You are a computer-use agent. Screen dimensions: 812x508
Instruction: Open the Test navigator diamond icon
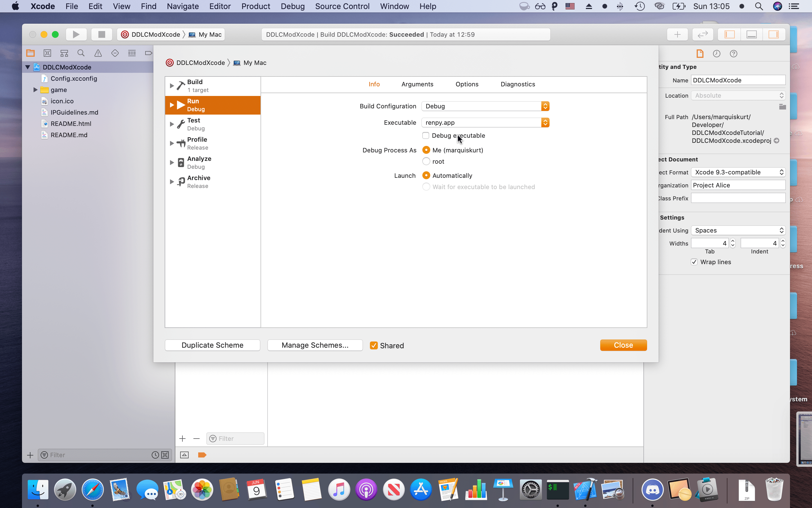pos(115,53)
